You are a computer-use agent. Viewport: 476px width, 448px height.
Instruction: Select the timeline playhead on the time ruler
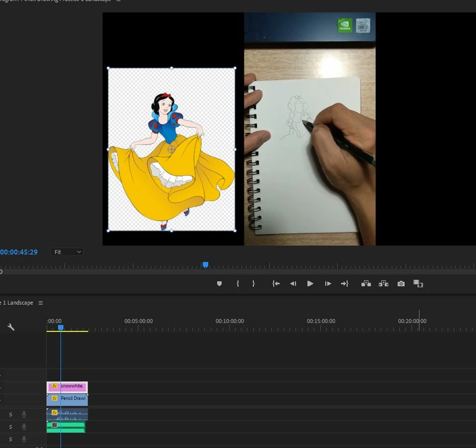pos(60,327)
